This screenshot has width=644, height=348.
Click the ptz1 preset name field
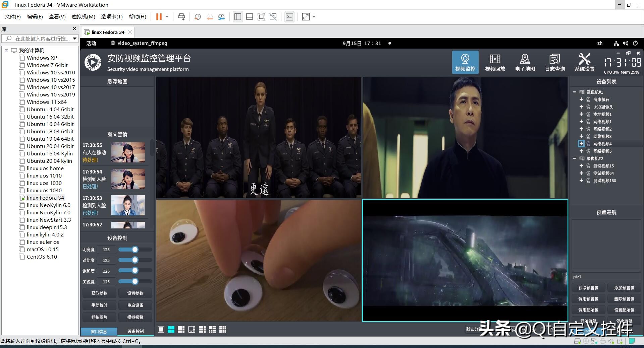606,277
